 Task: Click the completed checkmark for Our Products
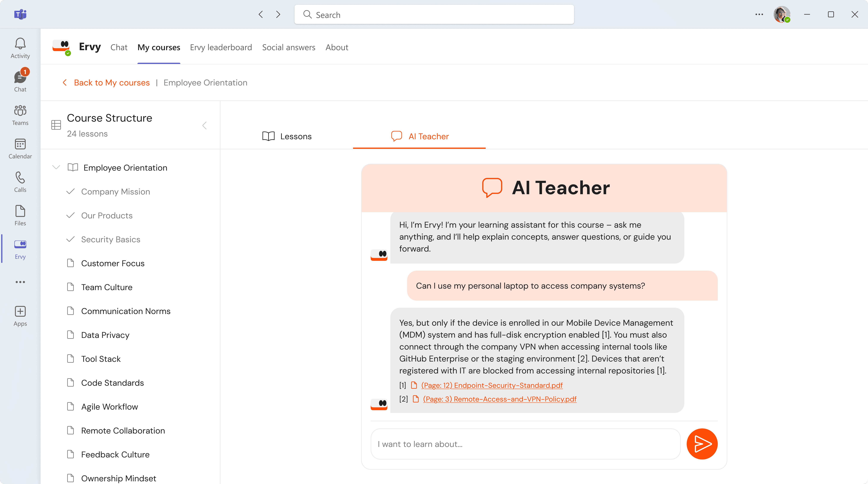pos(70,215)
